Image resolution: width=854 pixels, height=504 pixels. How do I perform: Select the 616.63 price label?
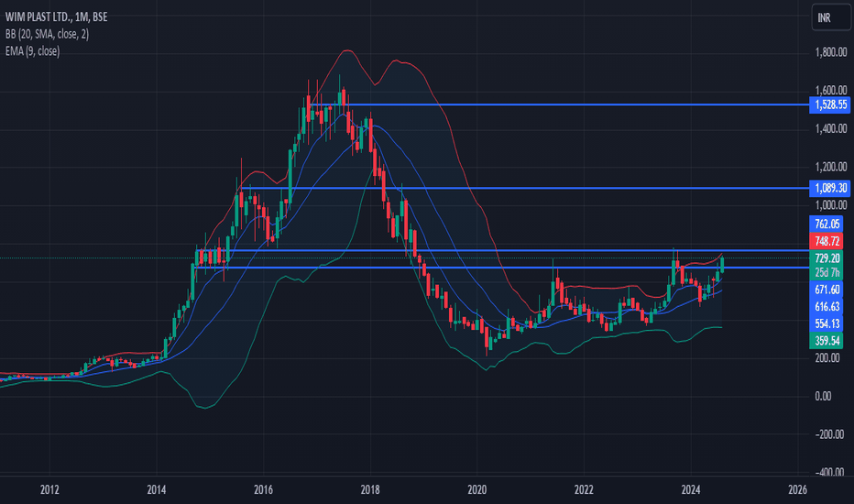[x=827, y=306]
